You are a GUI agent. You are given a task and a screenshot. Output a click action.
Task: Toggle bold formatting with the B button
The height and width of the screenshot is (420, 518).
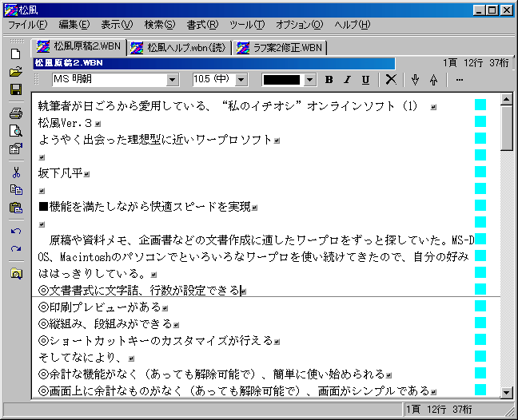coord(329,80)
